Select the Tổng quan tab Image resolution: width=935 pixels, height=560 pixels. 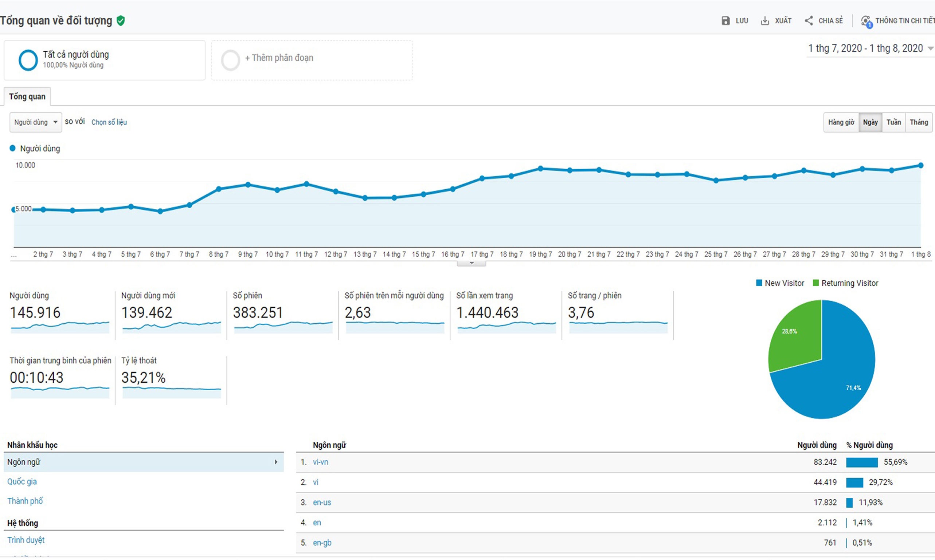(x=27, y=96)
